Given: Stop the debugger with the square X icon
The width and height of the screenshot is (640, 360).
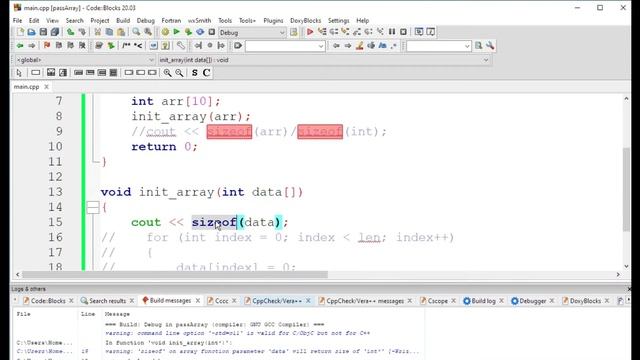Looking at the screenshot, I should pos(403,32).
